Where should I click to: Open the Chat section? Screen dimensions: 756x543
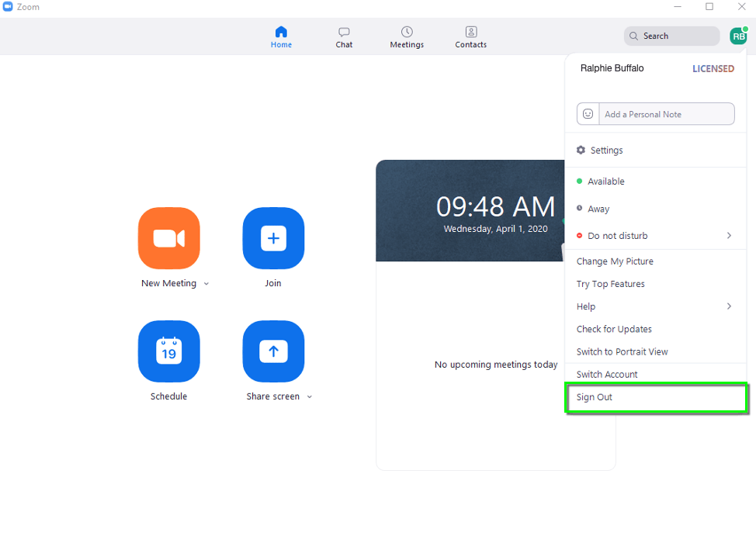(x=344, y=36)
